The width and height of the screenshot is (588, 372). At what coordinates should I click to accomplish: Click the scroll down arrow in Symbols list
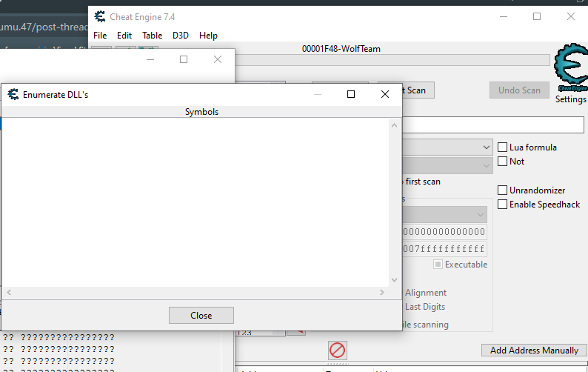(x=394, y=279)
